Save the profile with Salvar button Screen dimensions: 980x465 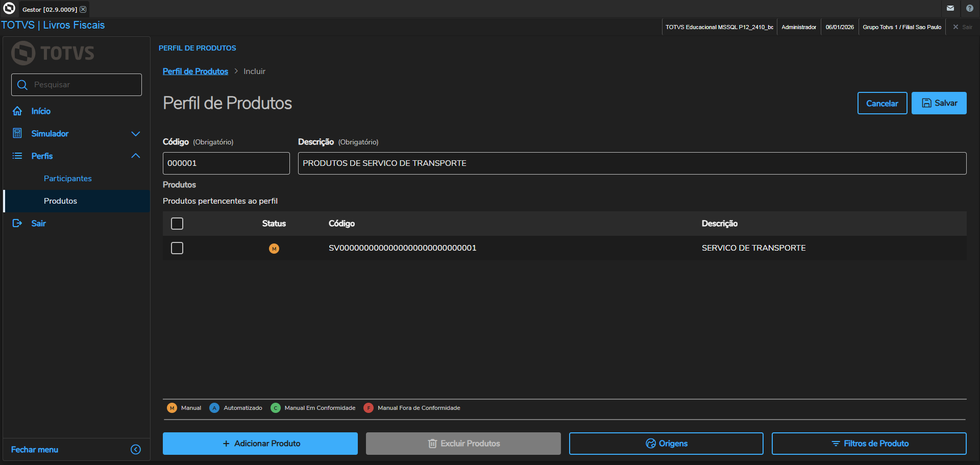pos(939,103)
